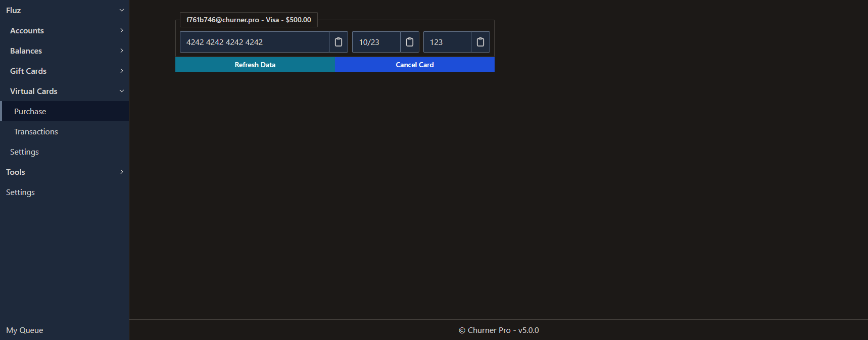The height and width of the screenshot is (340, 868).
Task: Expand the Tools sidebar group
Action: click(64, 172)
